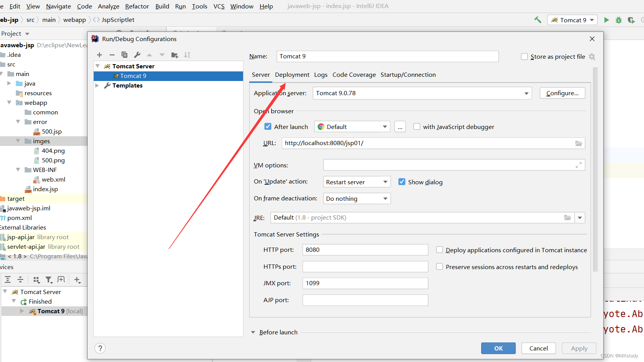Copy the selected configuration
The image size is (644, 362).
coord(124,55)
